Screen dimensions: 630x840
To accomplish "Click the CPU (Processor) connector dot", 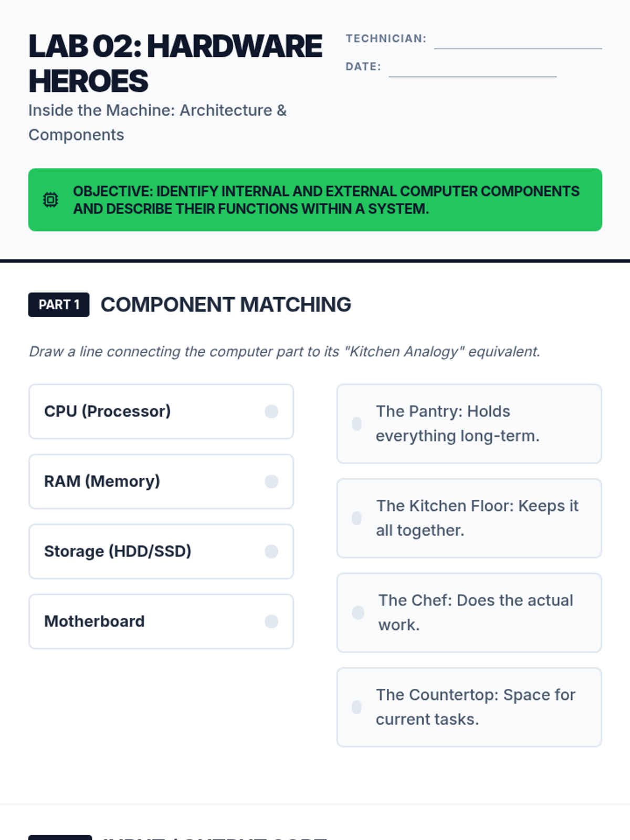I will 271,412.
